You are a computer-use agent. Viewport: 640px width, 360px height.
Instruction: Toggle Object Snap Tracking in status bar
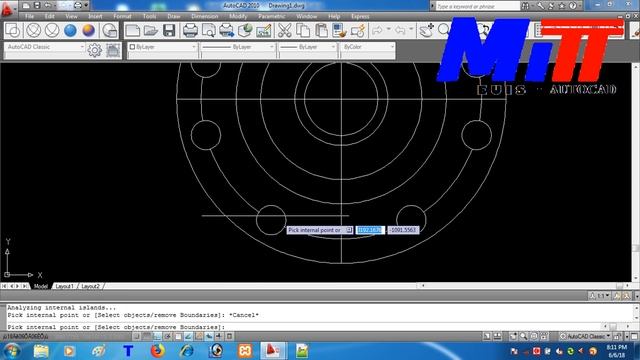pos(188,337)
